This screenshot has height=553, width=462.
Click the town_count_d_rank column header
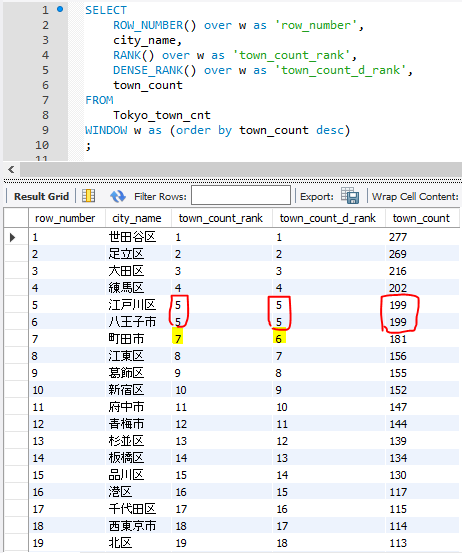pos(328,218)
